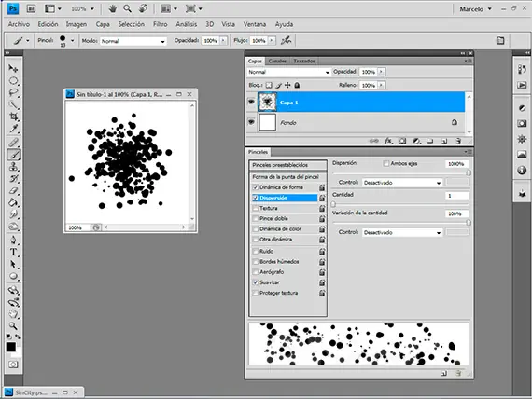Uncheck the Suavizar checkbox

[x=256, y=282]
